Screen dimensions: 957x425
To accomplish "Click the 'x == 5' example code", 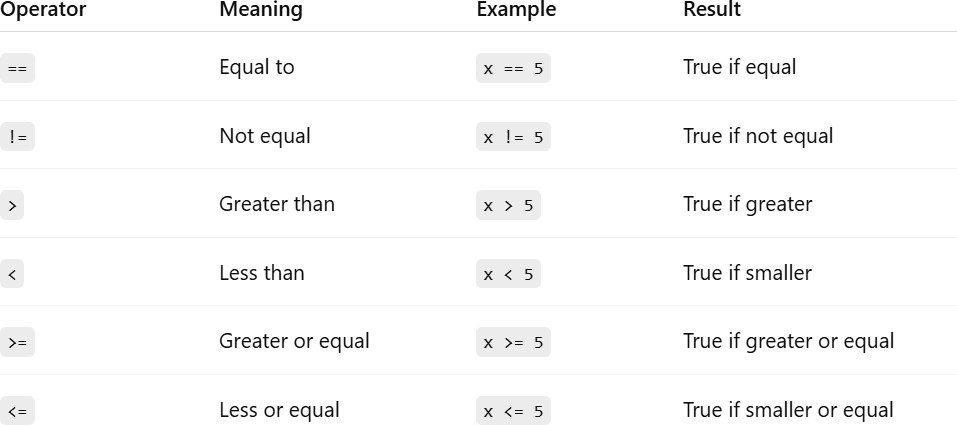I will pyautogui.click(x=513, y=68).
